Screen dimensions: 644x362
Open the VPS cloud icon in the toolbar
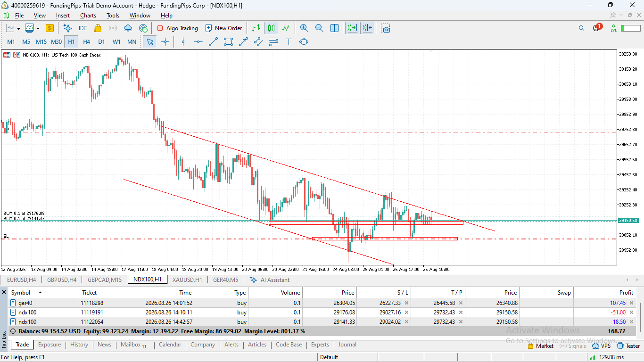click(128, 28)
